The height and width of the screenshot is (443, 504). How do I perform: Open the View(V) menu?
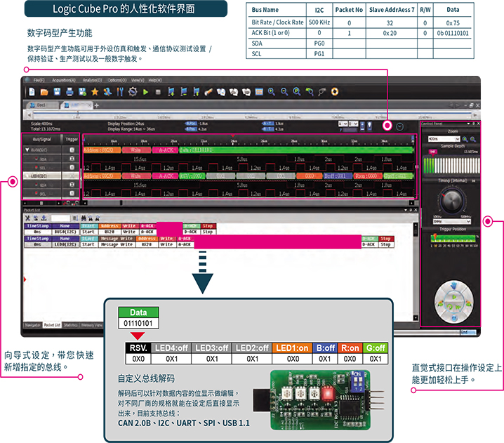tap(138, 80)
